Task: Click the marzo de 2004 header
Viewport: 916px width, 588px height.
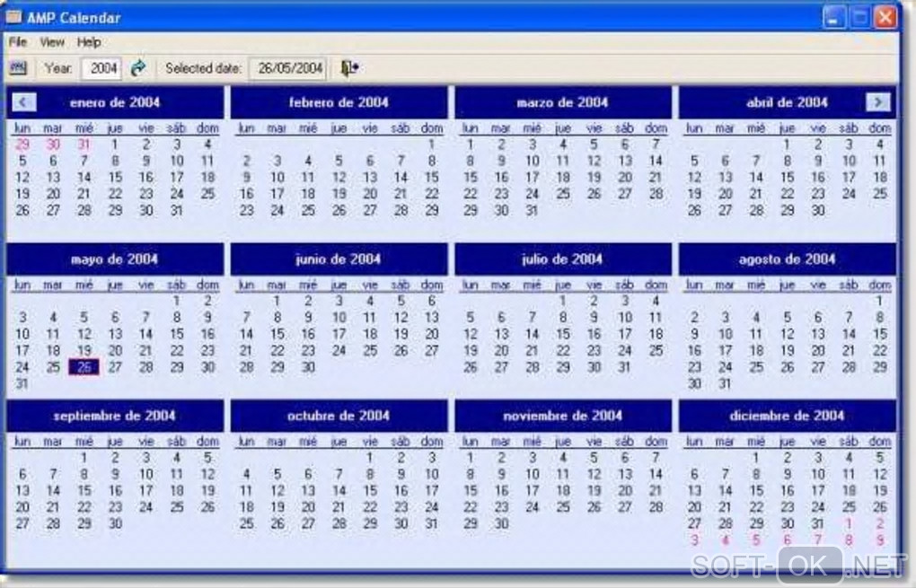Action: click(562, 102)
